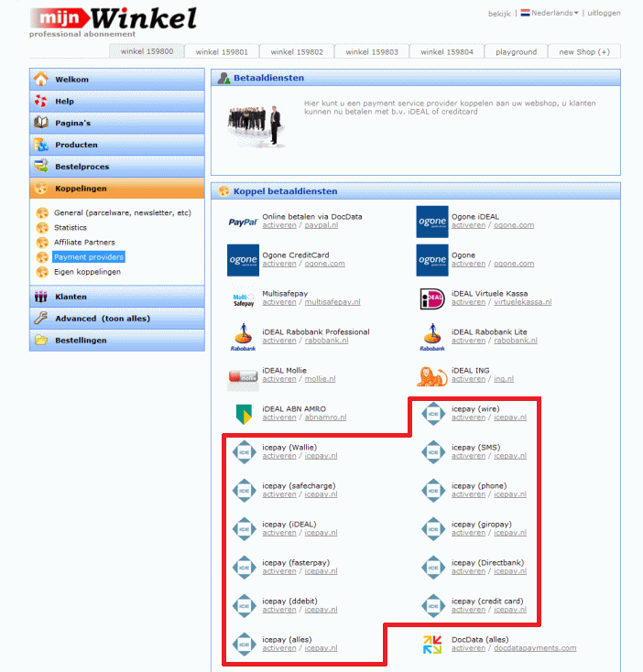Image resolution: width=643 pixels, height=672 pixels.
Task: Select General (parcelware, newsletter, etc)
Action: pos(122,212)
